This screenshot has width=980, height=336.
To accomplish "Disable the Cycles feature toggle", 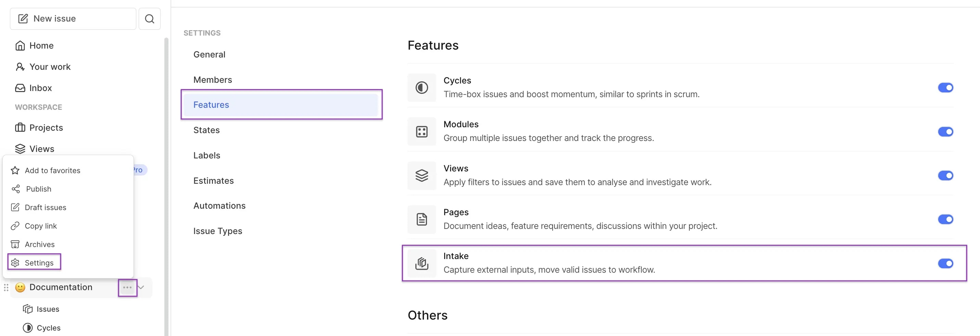I will (946, 87).
